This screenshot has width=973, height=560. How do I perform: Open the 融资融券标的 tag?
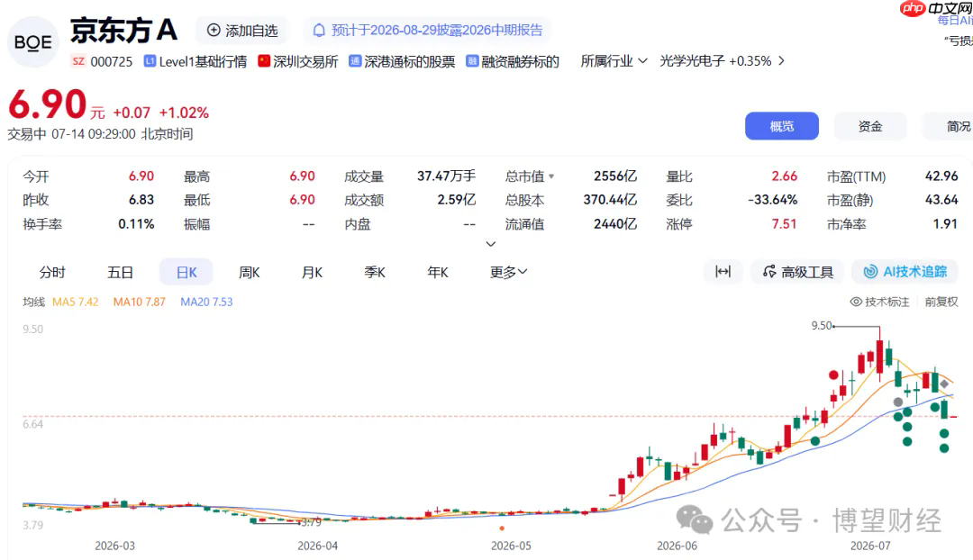520,61
